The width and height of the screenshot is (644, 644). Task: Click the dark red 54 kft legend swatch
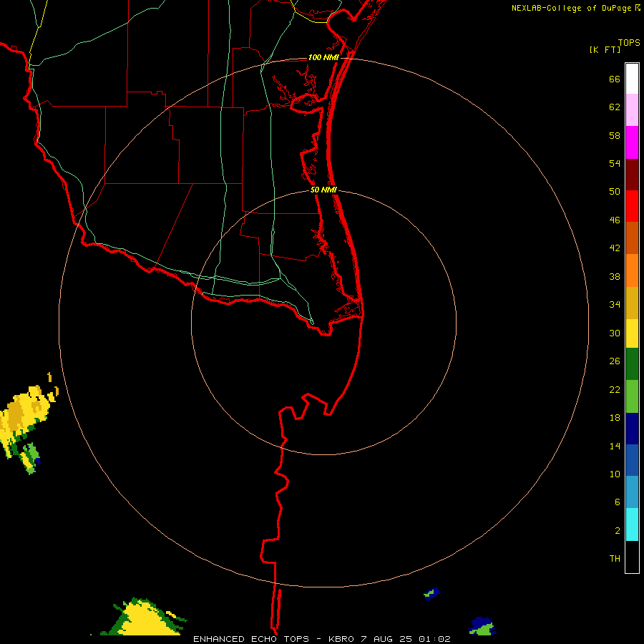tap(632, 175)
